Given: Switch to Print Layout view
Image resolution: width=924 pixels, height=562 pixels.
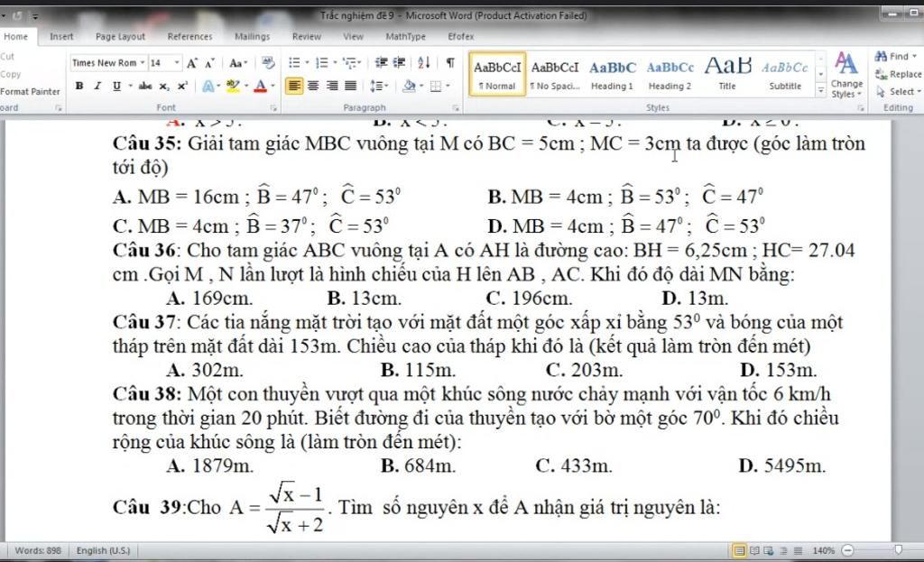Looking at the screenshot, I should coord(739,551).
